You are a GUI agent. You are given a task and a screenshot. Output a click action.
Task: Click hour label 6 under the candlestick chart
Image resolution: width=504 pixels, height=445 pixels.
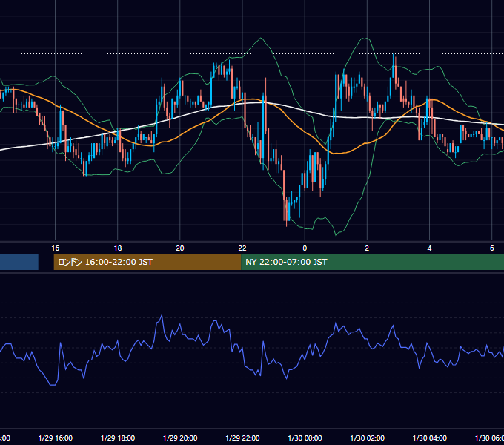pos(492,248)
